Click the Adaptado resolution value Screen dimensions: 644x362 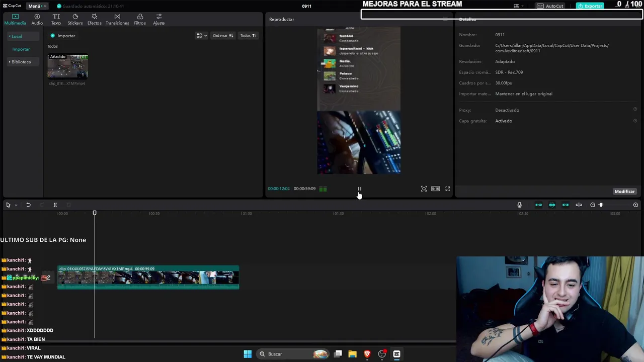(x=505, y=61)
